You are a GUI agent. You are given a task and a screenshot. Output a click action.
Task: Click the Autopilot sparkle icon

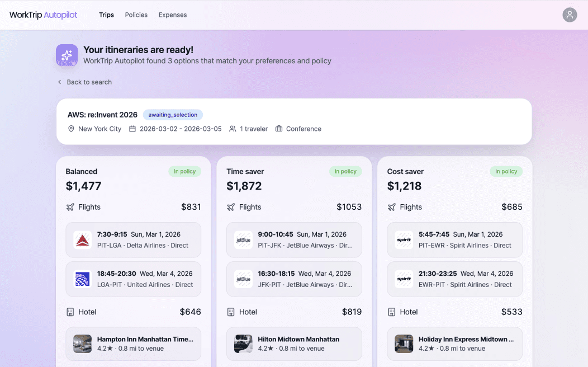(x=67, y=55)
